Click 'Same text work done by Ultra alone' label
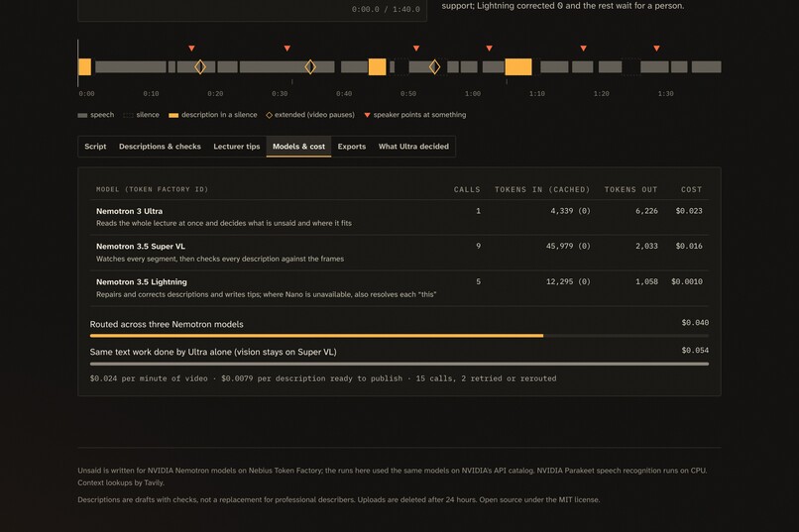The width and height of the screenshot is (799, 532). [x=213, y=352]
